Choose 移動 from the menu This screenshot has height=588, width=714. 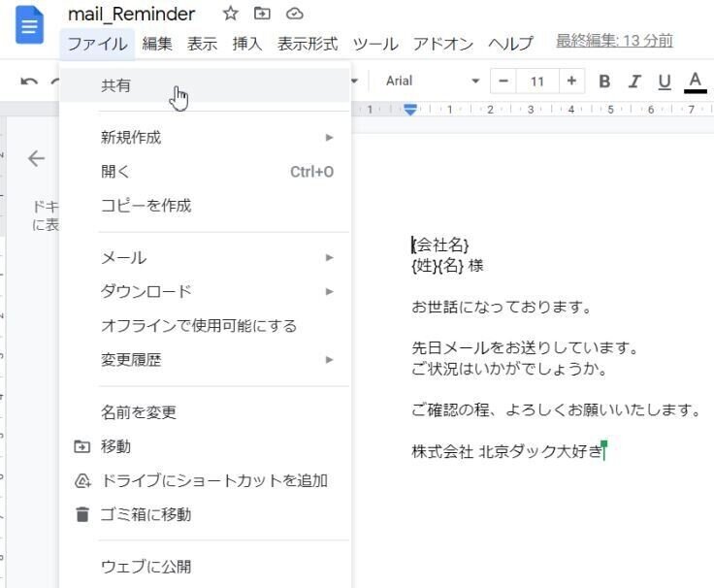205,446
